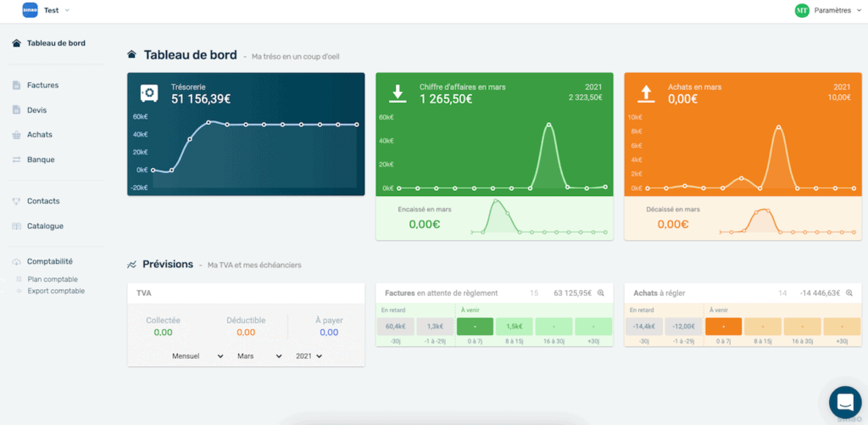Viewport: 868px width, 425px height.
Task: Click the 1,5k€ upcoming invoices cell
Action: pyautogui.click(x=515, y=327)
